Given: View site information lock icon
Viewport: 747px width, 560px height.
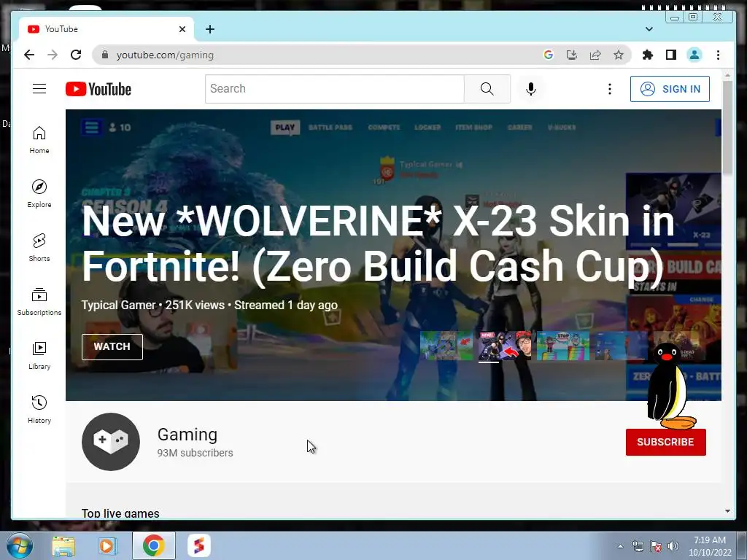Looking at the screenshot, I should point(105,55).
